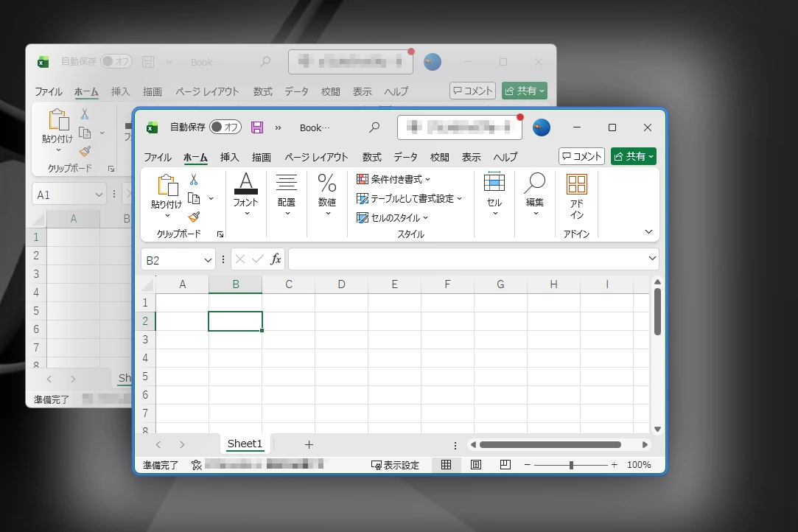Click the user account avatar in front window
This screenshot has width=798, height=532.
542,127
